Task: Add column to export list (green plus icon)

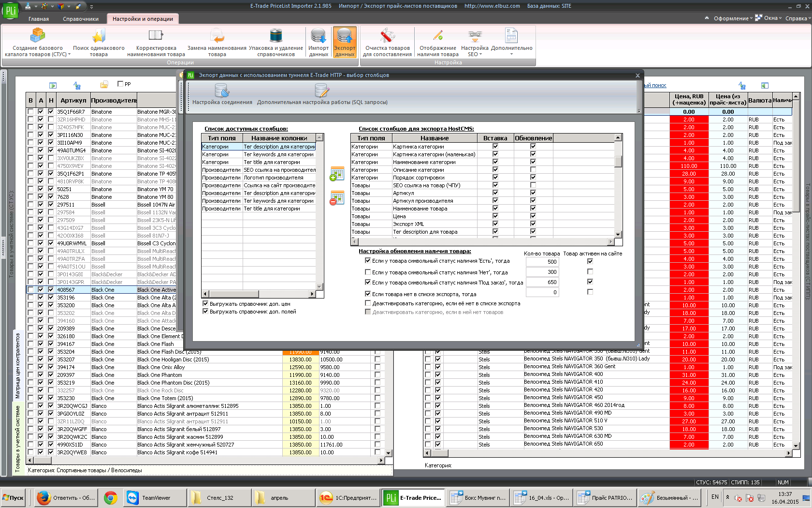Action: pyautogui.click(x=336, y=174)
